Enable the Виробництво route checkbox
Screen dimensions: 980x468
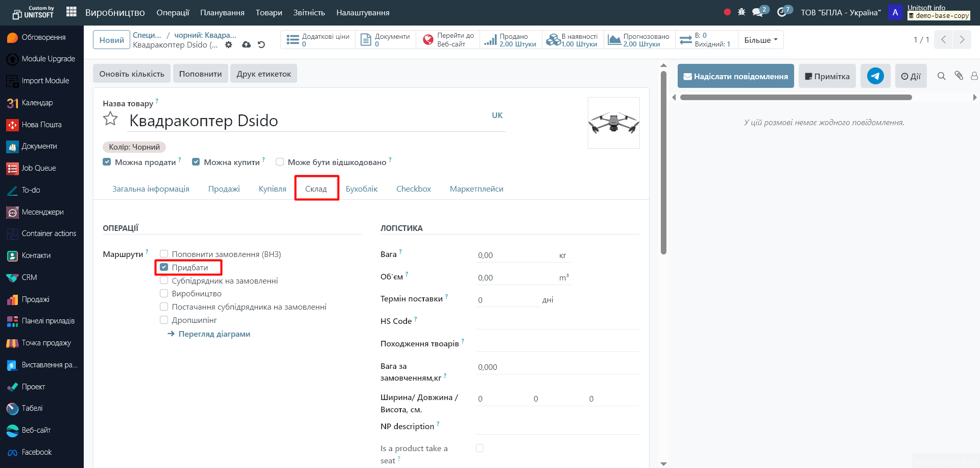pos(164,293)
